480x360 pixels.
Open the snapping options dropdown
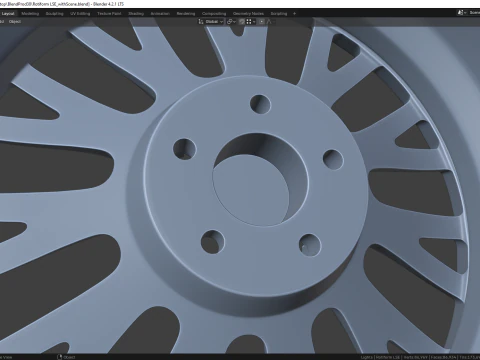tap(251, 22)
